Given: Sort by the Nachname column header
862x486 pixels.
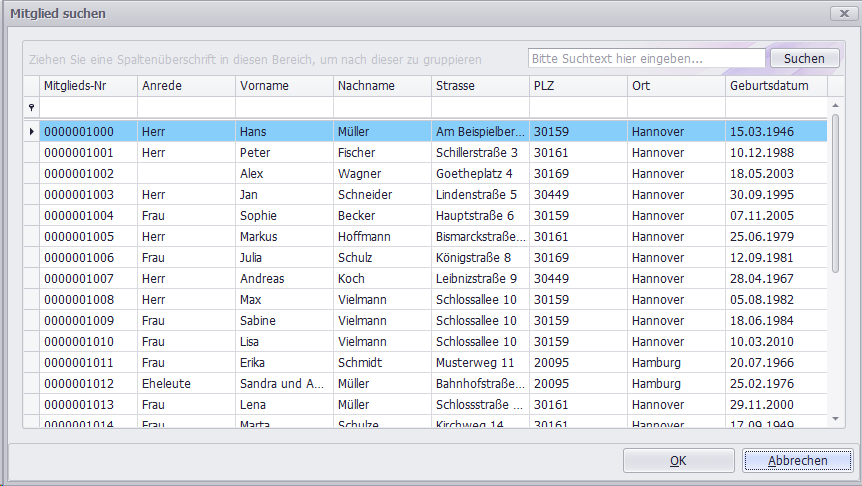Looking at the screenshot, I should click(x=381, y=86).
